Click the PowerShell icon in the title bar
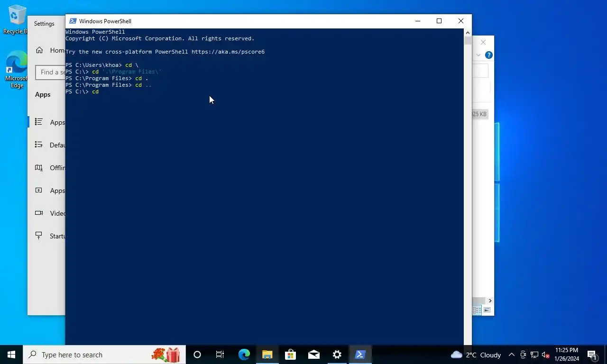Screen dimensions: 607x364 click(73, 21)
